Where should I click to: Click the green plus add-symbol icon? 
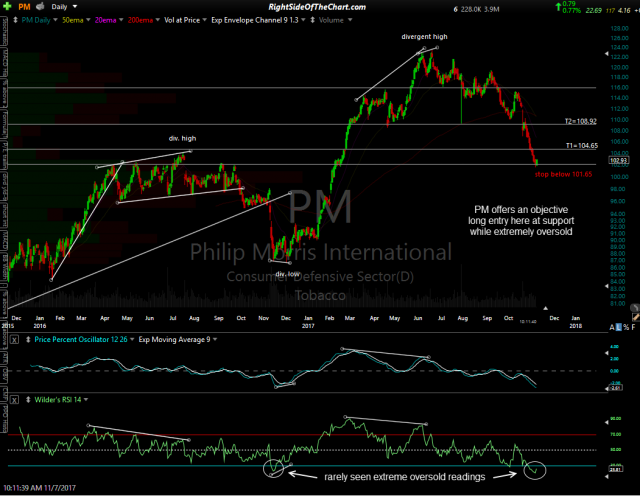click(x=7, y=6)
